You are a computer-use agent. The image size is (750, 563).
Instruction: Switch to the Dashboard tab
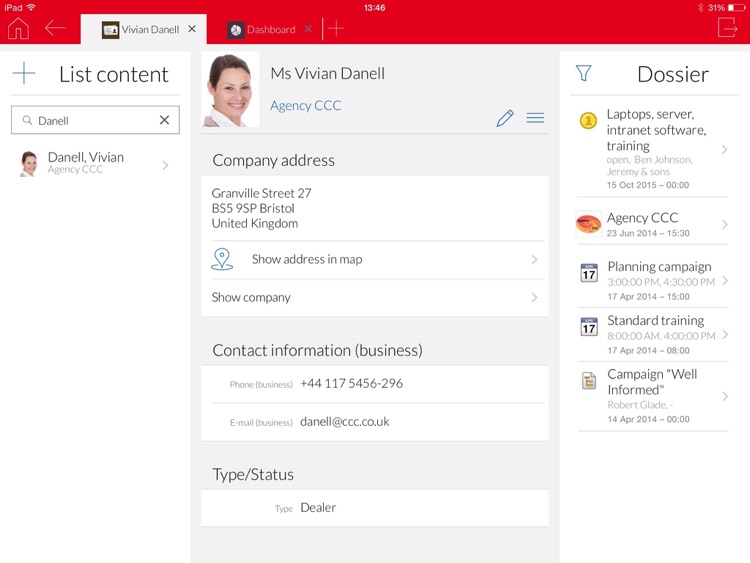point(271,30)
